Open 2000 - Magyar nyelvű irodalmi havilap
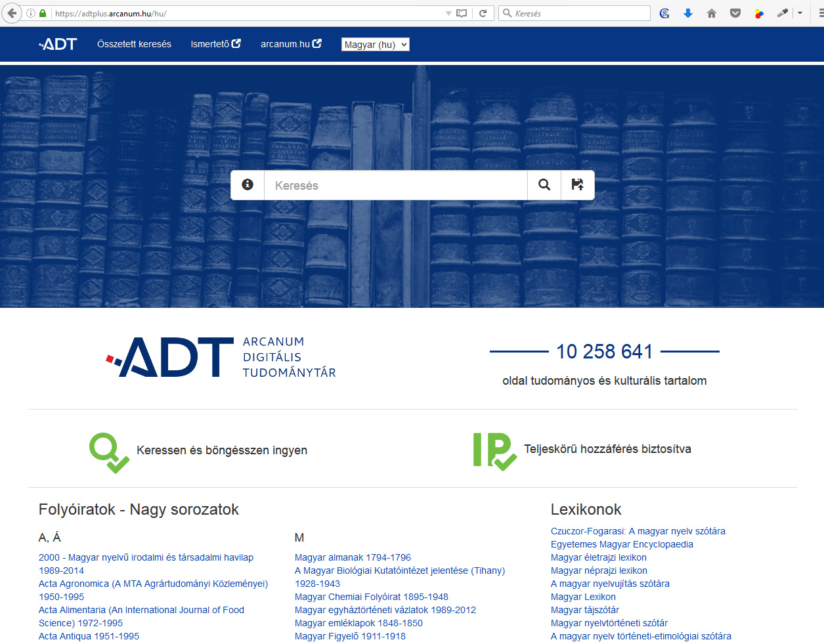824x644 pixels. [146, 564]
